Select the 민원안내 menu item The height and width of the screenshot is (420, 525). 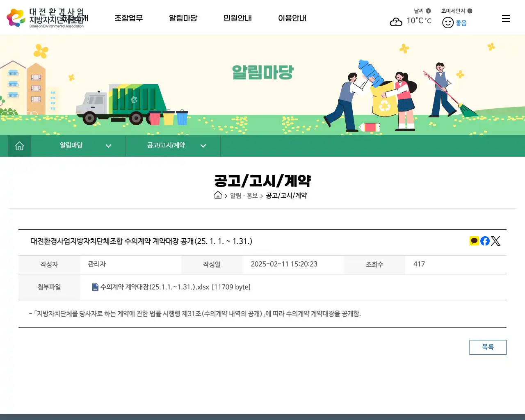tap(237, 18)
